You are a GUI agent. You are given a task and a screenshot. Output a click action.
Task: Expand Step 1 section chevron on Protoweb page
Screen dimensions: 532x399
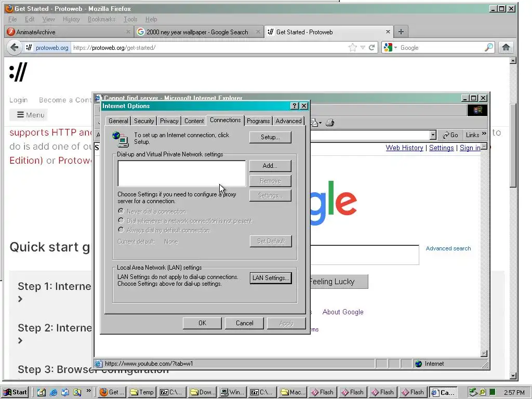pos(20,299)
